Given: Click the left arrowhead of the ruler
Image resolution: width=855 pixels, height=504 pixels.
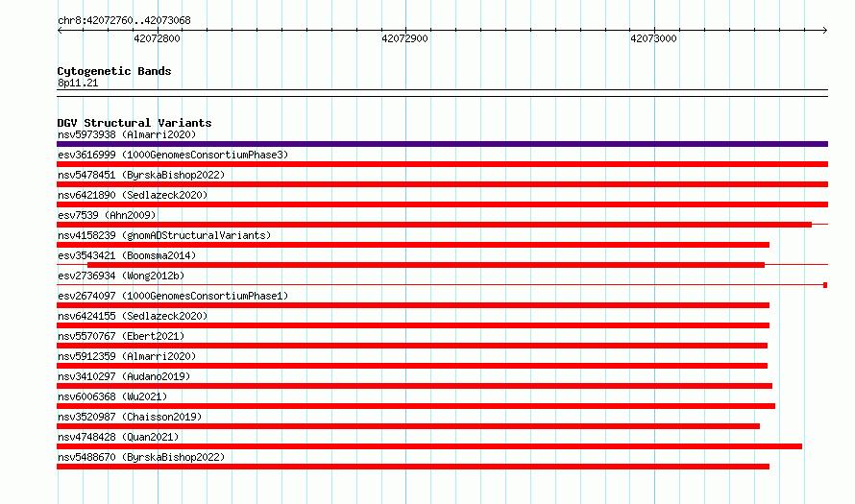Looking at the screenshot, I should (60, 30).
